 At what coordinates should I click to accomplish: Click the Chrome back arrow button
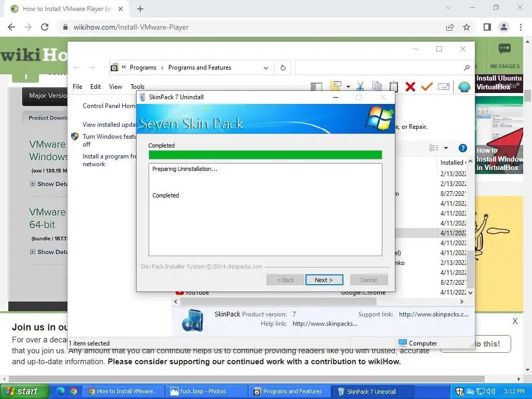tap(11, 27)
